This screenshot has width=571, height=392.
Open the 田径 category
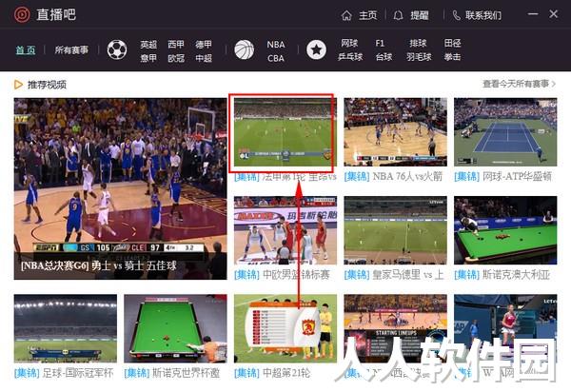(453, 44)
